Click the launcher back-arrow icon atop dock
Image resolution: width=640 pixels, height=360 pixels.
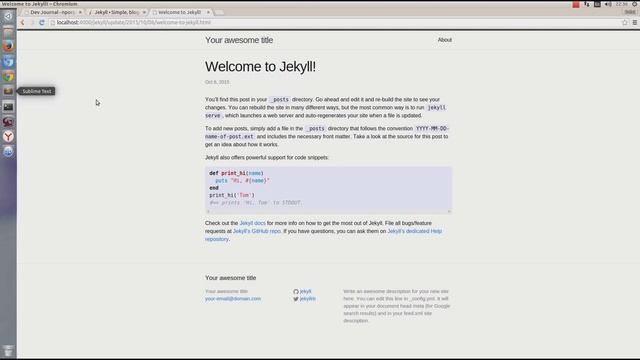(x=8, y=16)
